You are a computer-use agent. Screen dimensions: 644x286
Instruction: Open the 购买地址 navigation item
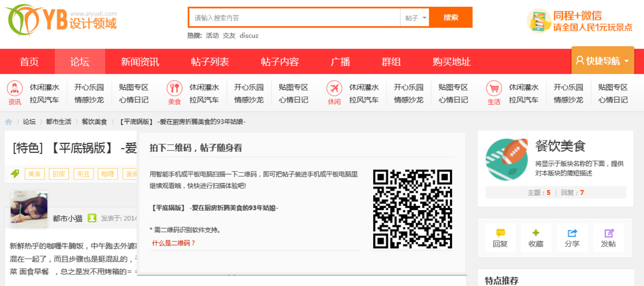tap(452, 62)
